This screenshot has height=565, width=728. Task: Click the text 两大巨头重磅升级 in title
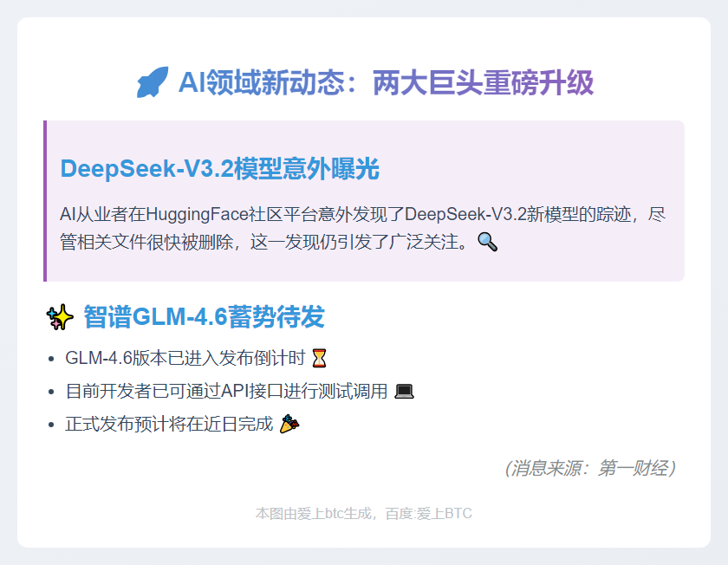click(x=484, y=83)
